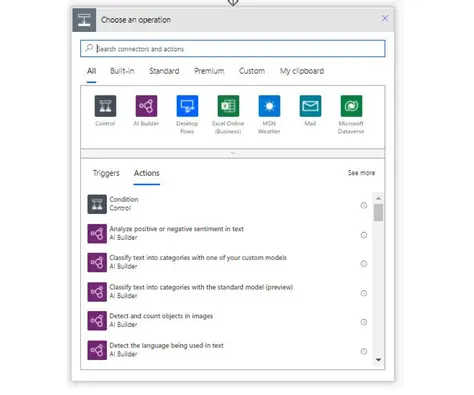The image size is (474, 395).
Task: Click the Search connectors and actions field
Action: pyautogui.click(x=233, y=49)
